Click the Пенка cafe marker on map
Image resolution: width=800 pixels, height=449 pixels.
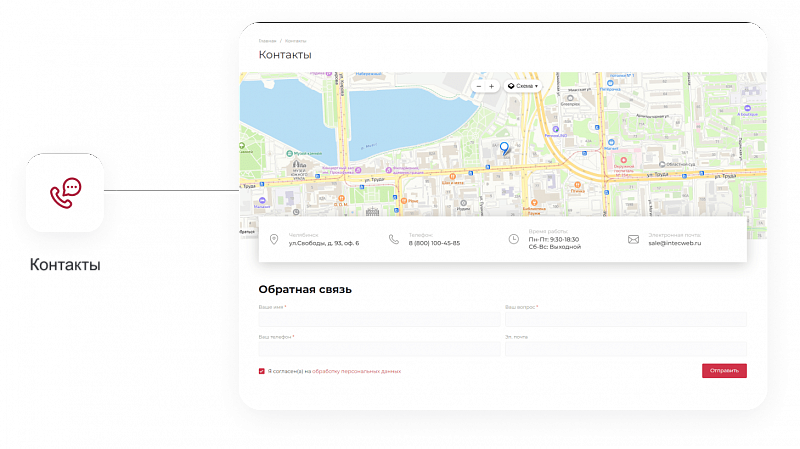[x=578, y=185]
